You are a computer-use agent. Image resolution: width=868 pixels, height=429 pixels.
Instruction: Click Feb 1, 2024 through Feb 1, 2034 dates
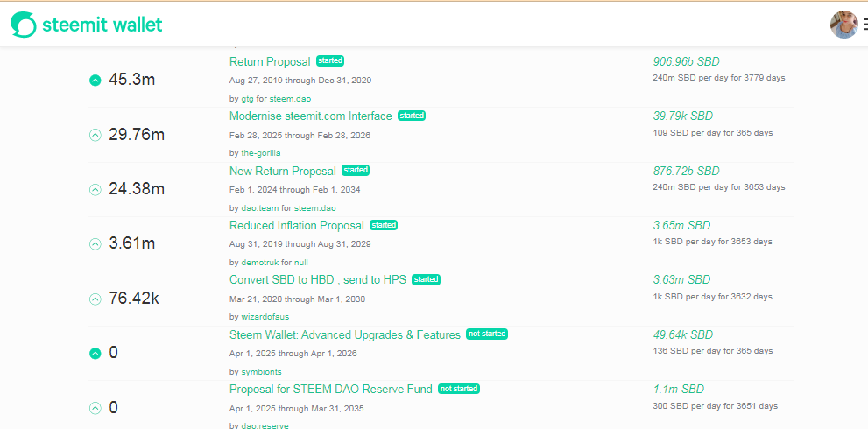295,190
